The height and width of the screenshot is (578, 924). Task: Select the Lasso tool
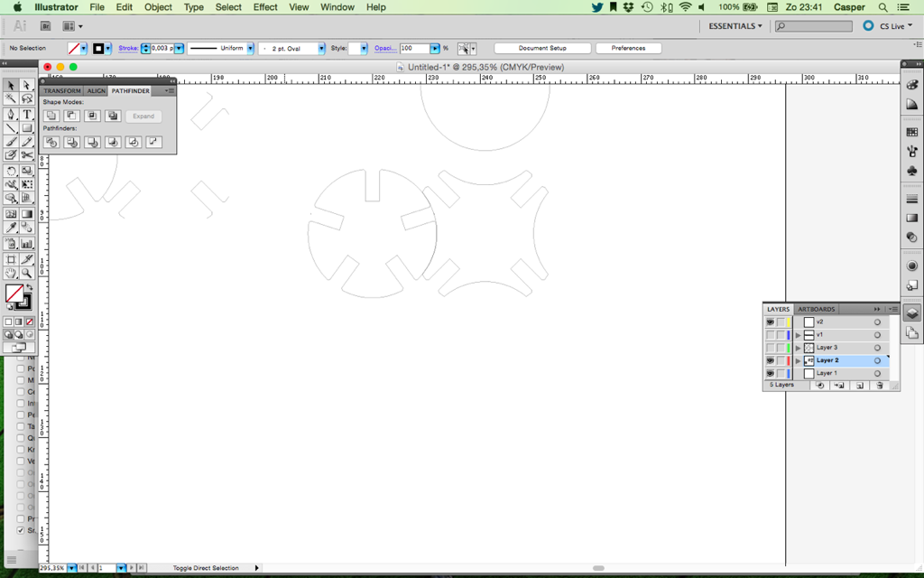point(26,99)
